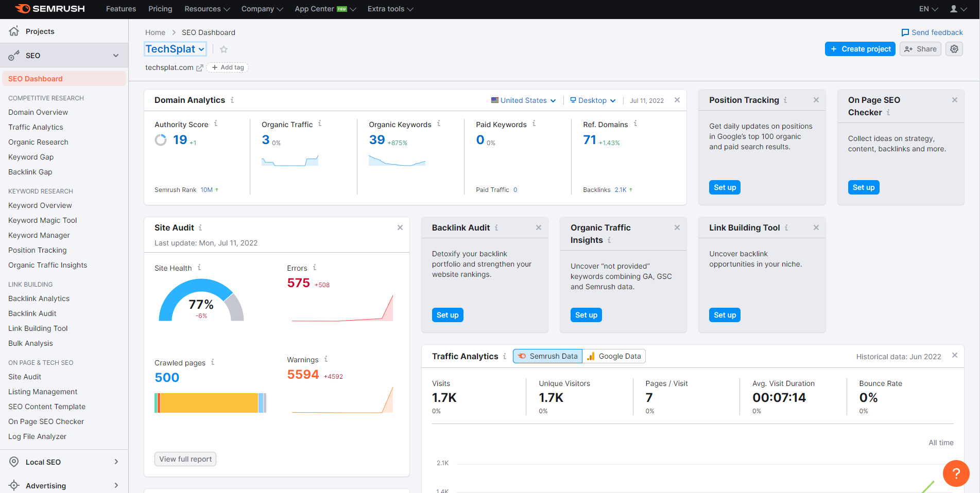Image resolution: width=980 pixels, height=493 pixels.
Task: Open the Pricing menu item
Action: [x=160, y=9]
